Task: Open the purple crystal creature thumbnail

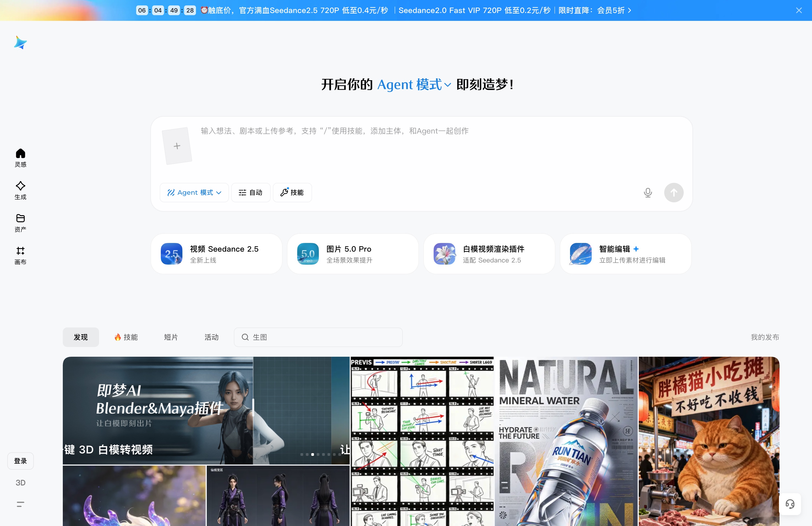Action: [x=134, y=496]
